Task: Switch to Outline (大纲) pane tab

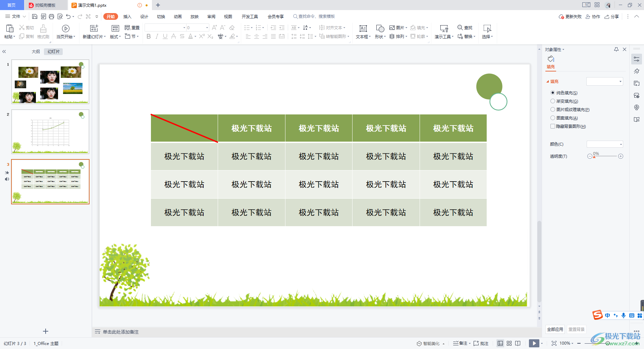Action: [36, 52]
